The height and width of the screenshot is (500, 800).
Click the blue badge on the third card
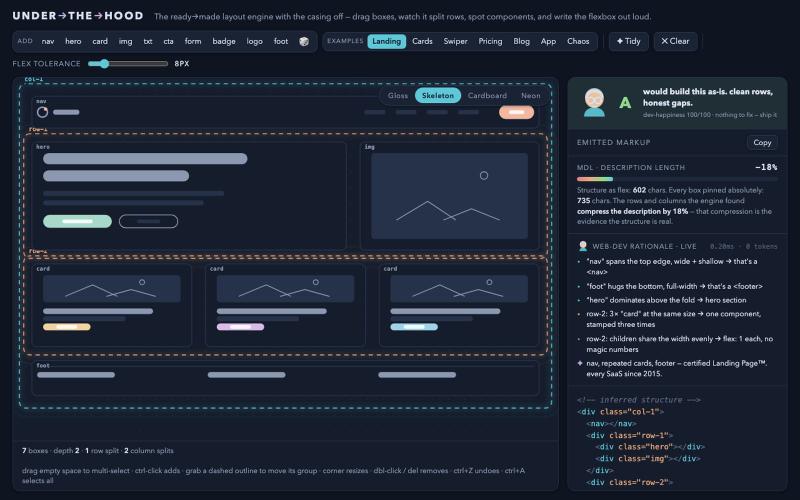414,327
